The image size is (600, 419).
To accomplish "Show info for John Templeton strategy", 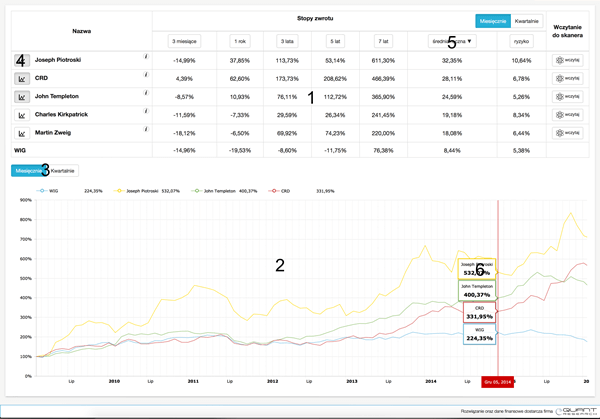I will [x=146, y=96].
